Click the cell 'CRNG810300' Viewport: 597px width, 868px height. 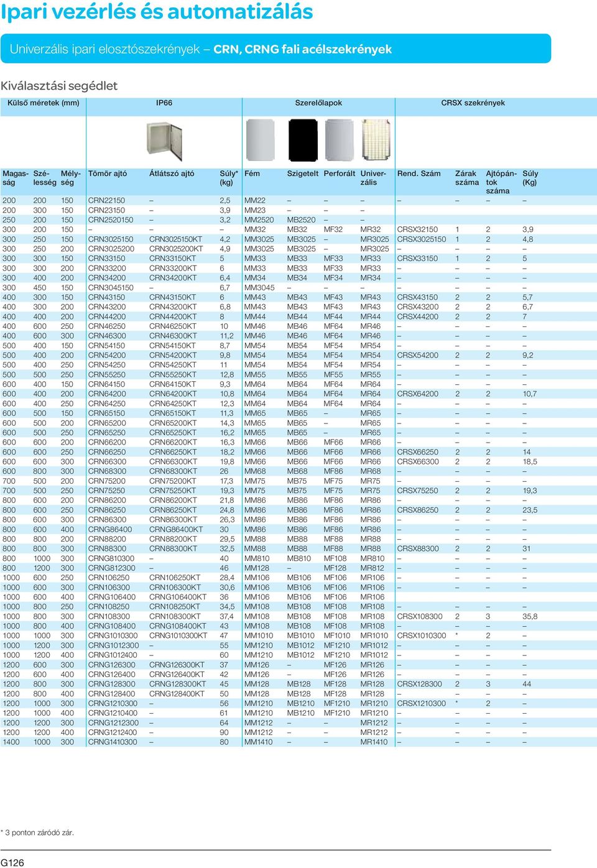(x=111, y=558)
